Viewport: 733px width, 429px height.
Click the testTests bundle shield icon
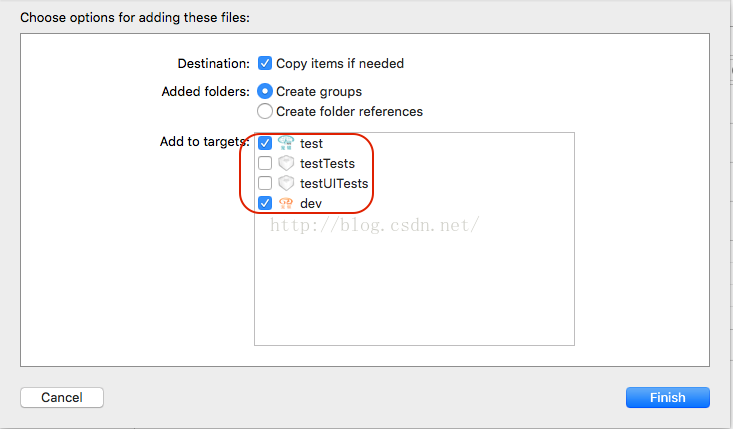tap(285, 163)
